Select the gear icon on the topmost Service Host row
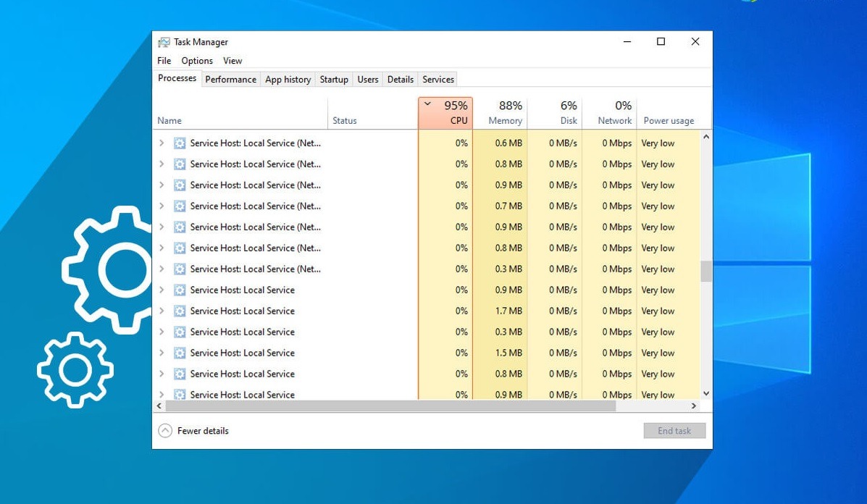Screen dimensions: 867x504 tap(179, 143)
